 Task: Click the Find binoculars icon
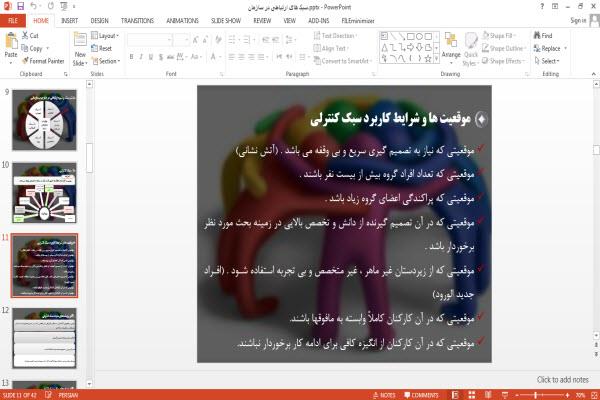[537, 35]
